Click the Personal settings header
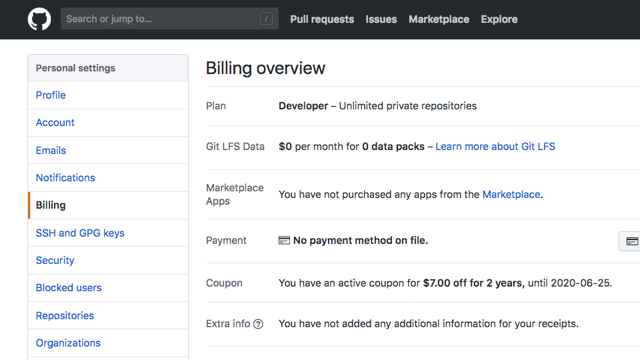The width and height of the screenshot is (640, 360). tap(108, 68)
